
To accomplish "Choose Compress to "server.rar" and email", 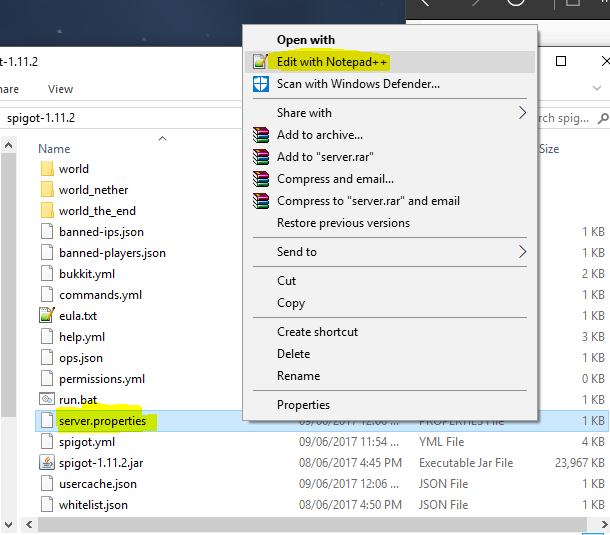I will coord(390,201).
